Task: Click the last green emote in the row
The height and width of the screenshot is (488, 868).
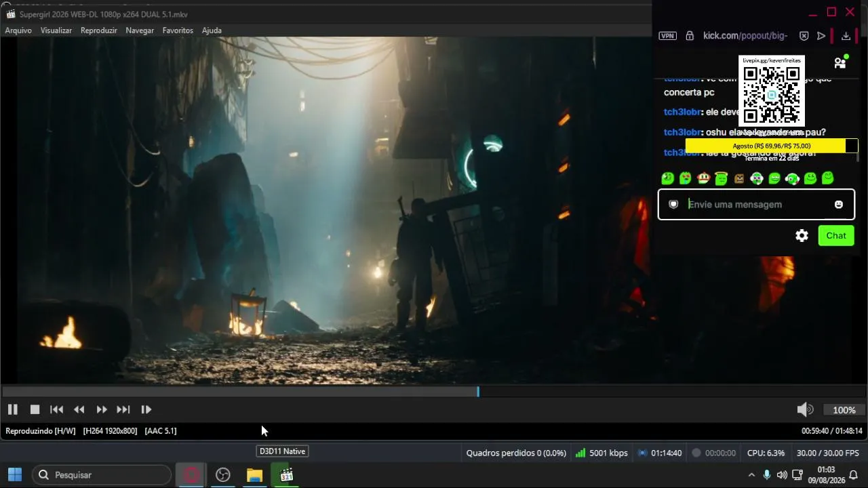Action: pyautogui.click(x=828, y=178)
